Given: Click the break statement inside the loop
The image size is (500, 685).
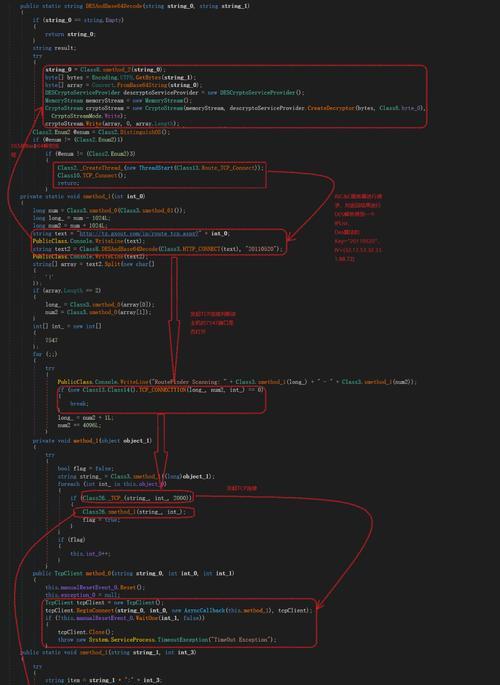Looking at the screenshot, I should pos(79,404).
